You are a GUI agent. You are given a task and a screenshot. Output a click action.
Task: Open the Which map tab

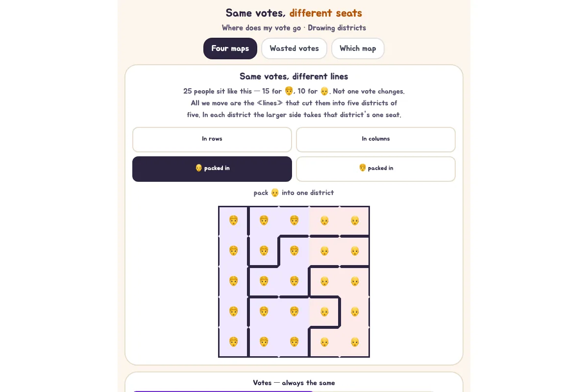(x=358, y=49)
